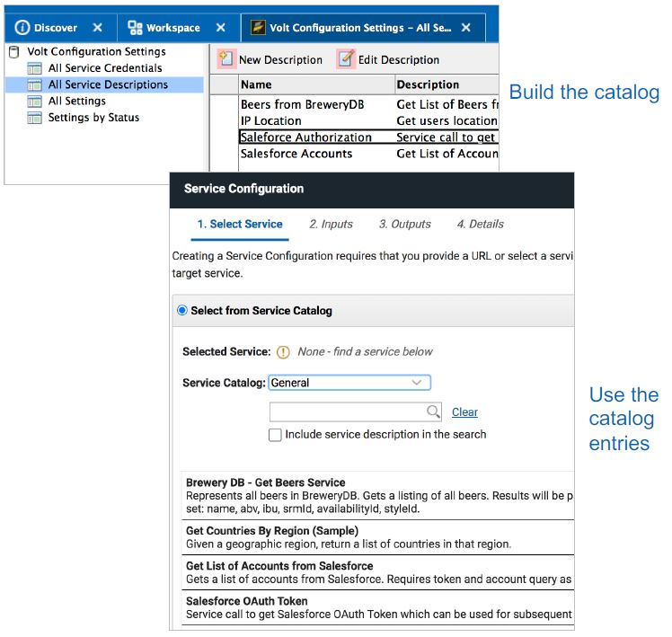This screenshot has width=672, height=637.
Task: Go to the 2. Inputs step
Action: click(331, 225)
